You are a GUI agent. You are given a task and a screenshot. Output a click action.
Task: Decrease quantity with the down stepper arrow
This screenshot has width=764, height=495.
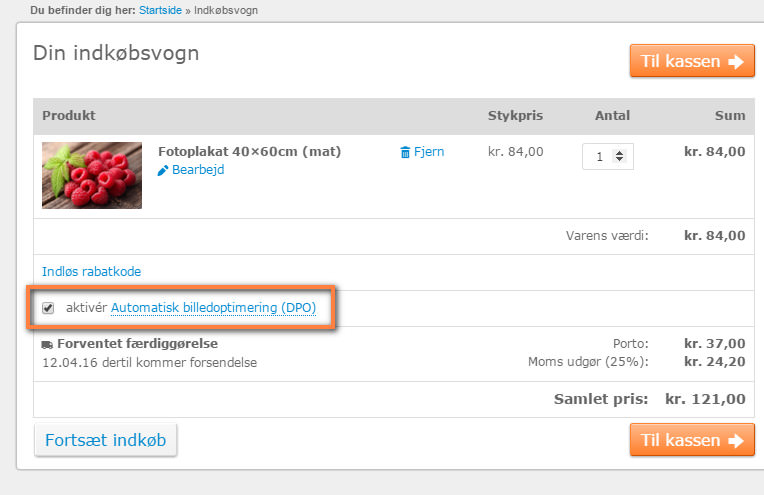pos(619,160)
